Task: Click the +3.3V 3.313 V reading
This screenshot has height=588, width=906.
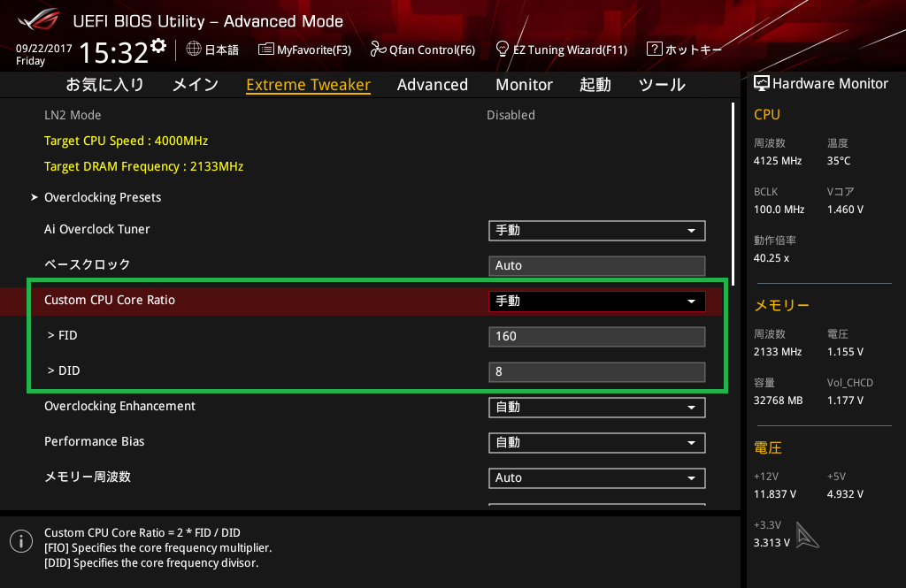Action: [x=772, y=542]
